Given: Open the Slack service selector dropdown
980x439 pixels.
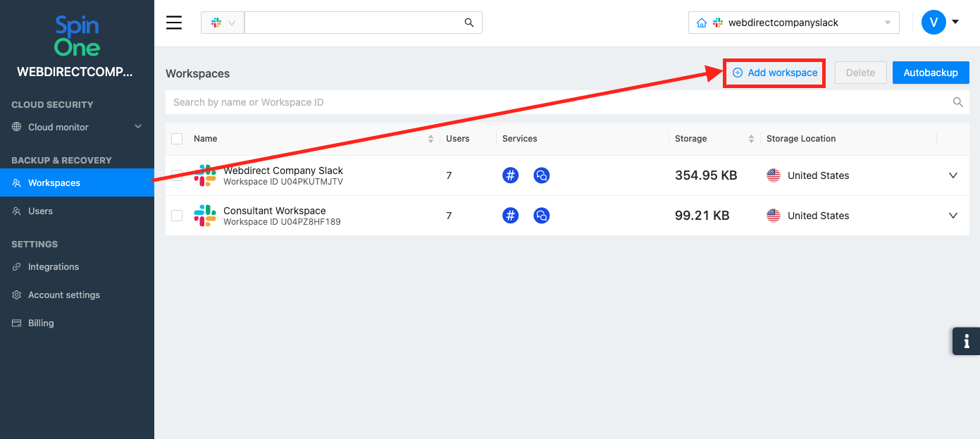Looking at the screenshot, I should pos(223,23).
